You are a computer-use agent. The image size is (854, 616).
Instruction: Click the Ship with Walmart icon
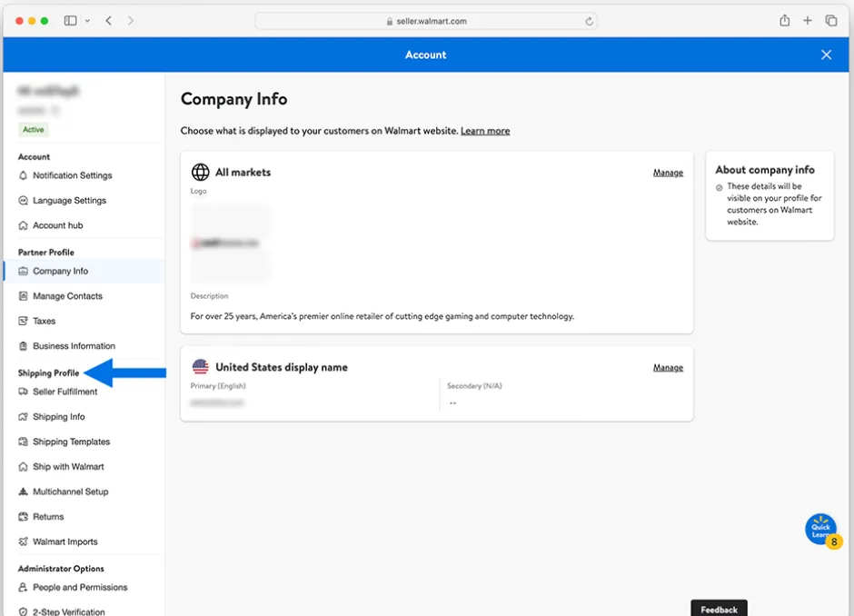(23, 467)
